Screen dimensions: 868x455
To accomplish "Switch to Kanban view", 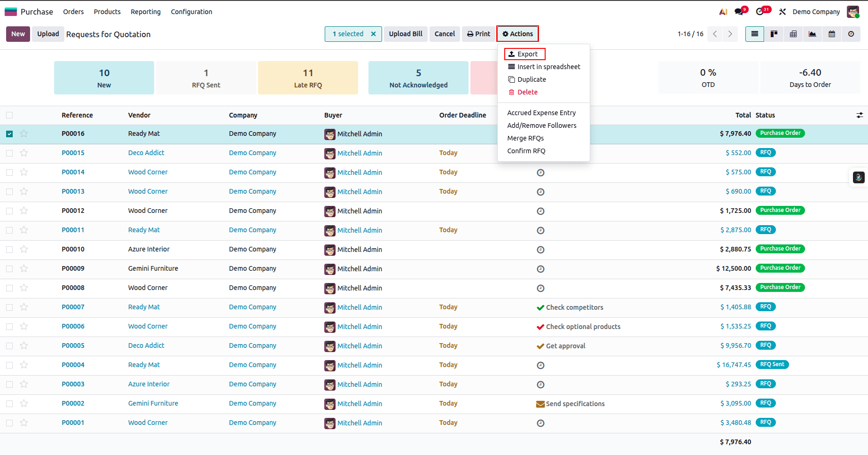I will click(774, 34).
